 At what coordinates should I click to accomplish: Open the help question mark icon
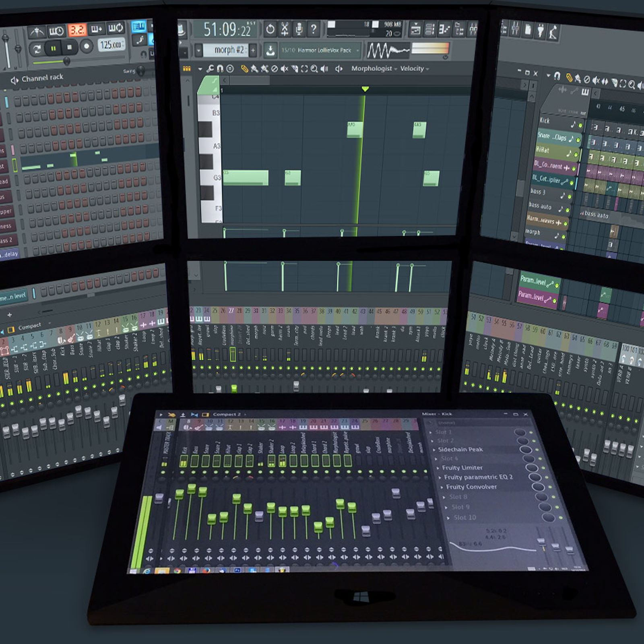313,29
